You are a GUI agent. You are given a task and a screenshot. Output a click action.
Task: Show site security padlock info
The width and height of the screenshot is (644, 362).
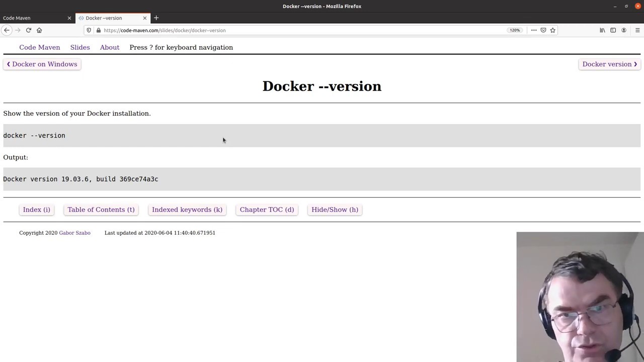99,30
